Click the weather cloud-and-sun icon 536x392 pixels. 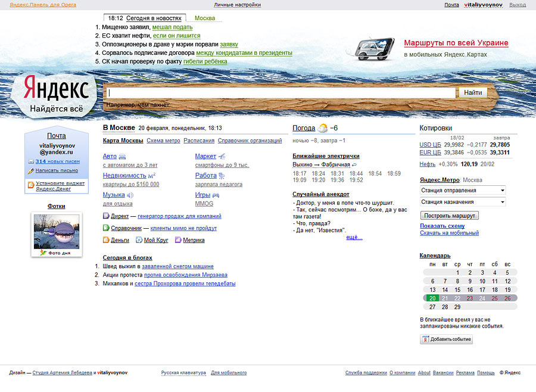pyautogui.click(x=323, y=128)
